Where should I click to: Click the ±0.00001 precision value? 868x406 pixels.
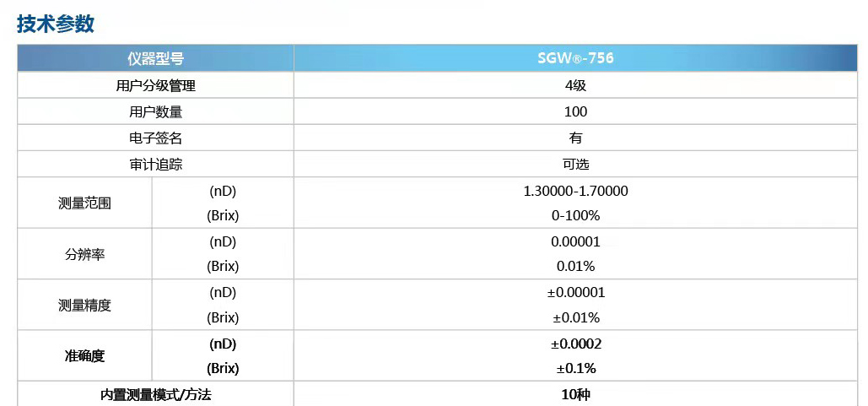click(575, 292)
